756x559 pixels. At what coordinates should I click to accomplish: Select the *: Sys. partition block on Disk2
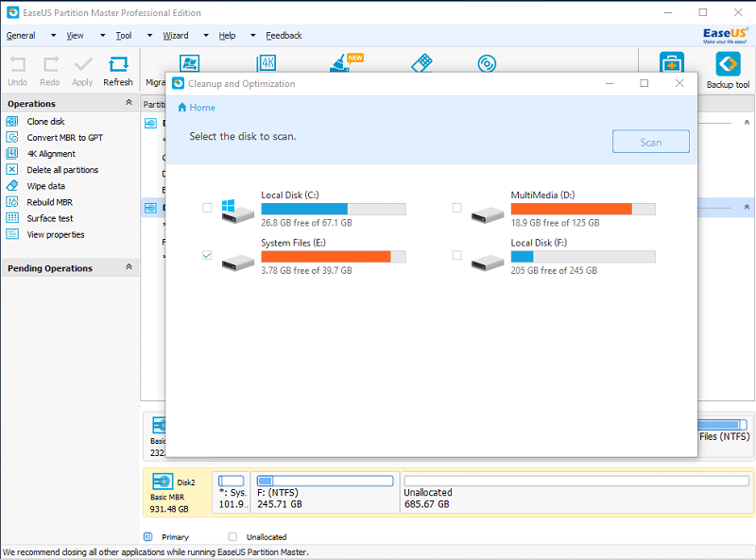(232, 493)
